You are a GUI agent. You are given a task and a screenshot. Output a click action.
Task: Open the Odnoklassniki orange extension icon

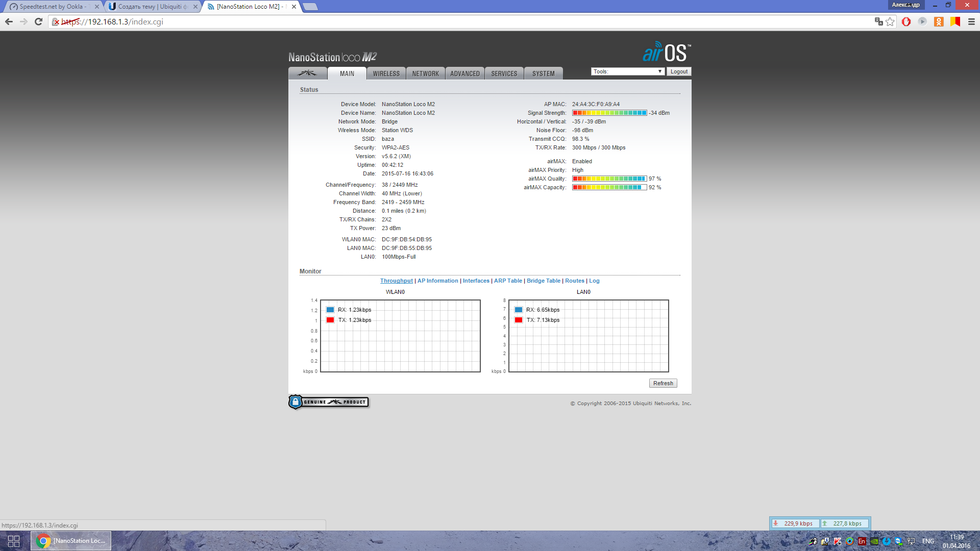939,21
